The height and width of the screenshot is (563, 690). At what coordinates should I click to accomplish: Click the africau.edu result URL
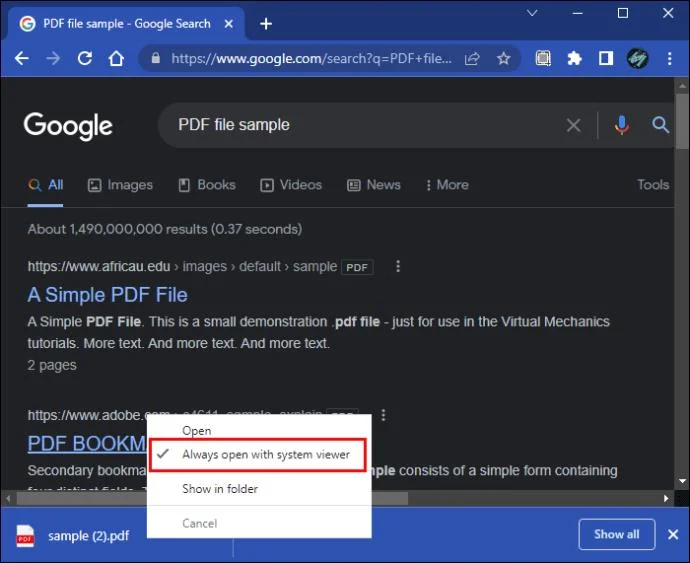click(x=182, y=267)
